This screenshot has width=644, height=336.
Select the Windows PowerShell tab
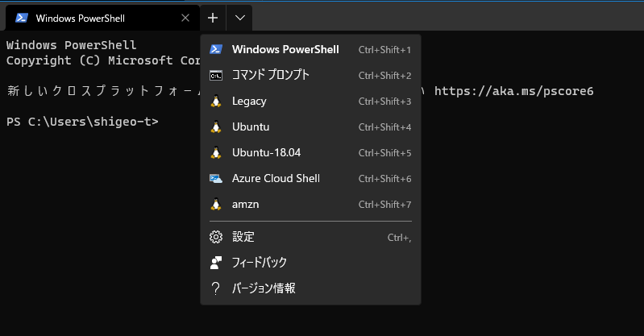pos(102,18)
